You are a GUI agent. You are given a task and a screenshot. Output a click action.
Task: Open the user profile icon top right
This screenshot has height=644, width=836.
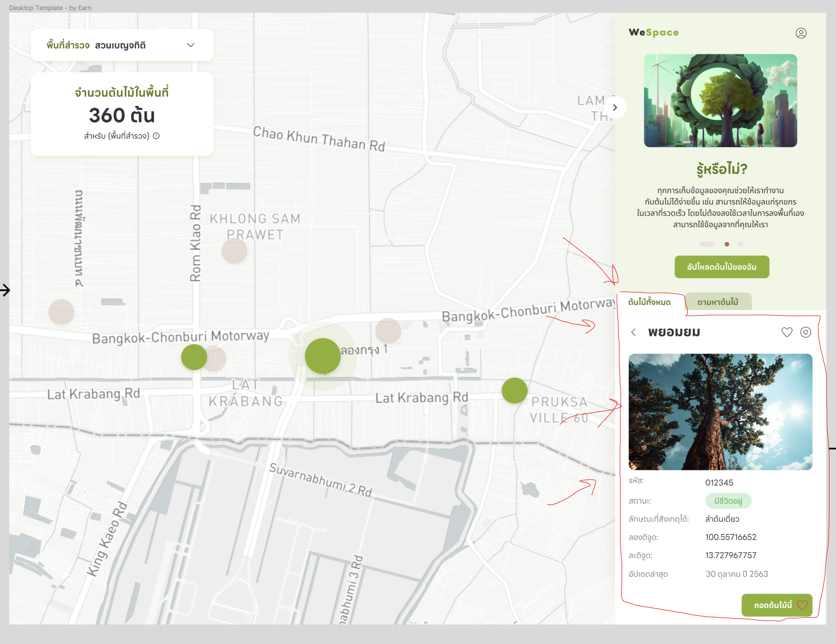click(x=801, y=33)
